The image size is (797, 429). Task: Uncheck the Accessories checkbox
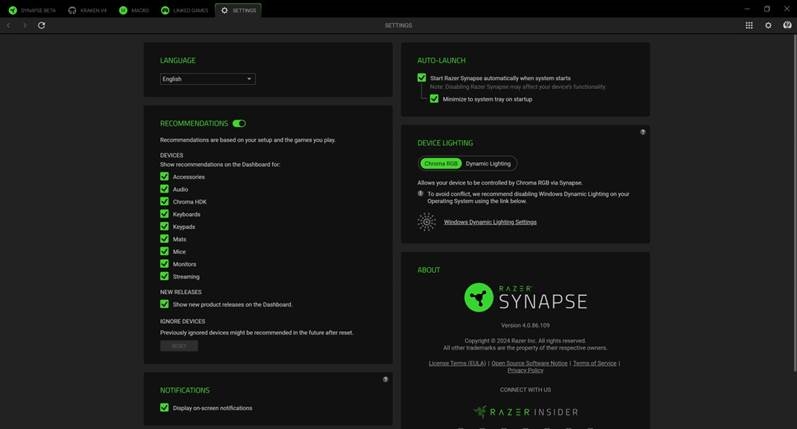(164, 176)
